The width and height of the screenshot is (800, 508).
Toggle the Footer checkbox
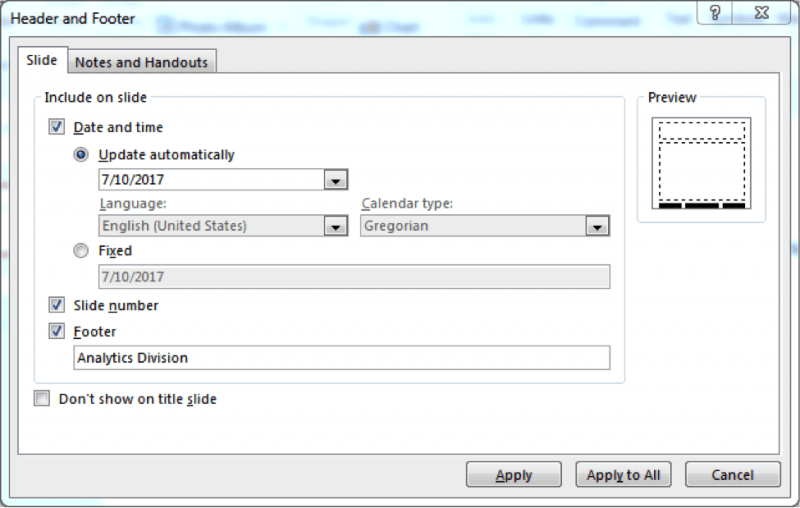(56, 332)
